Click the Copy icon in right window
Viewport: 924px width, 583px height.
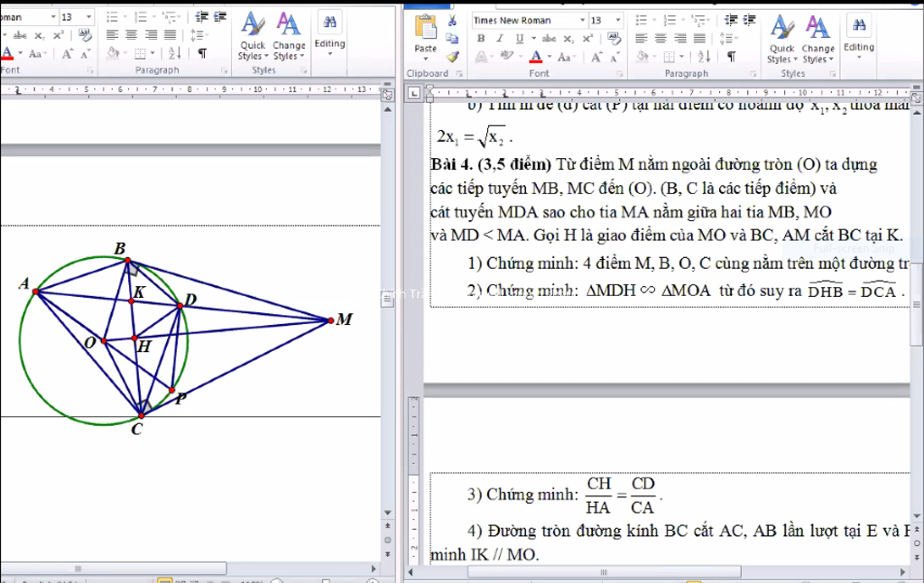point(452,39)
